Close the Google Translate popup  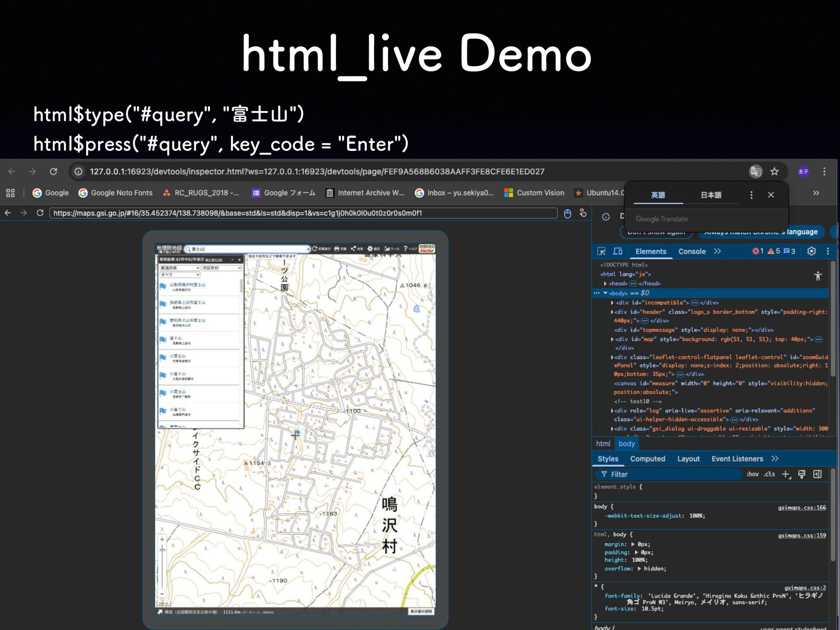(x=771, y=195)
